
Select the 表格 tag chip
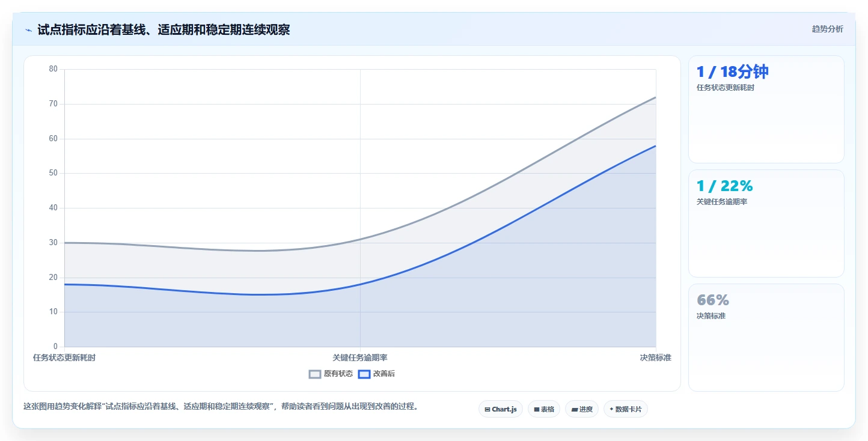pos(543,409)
